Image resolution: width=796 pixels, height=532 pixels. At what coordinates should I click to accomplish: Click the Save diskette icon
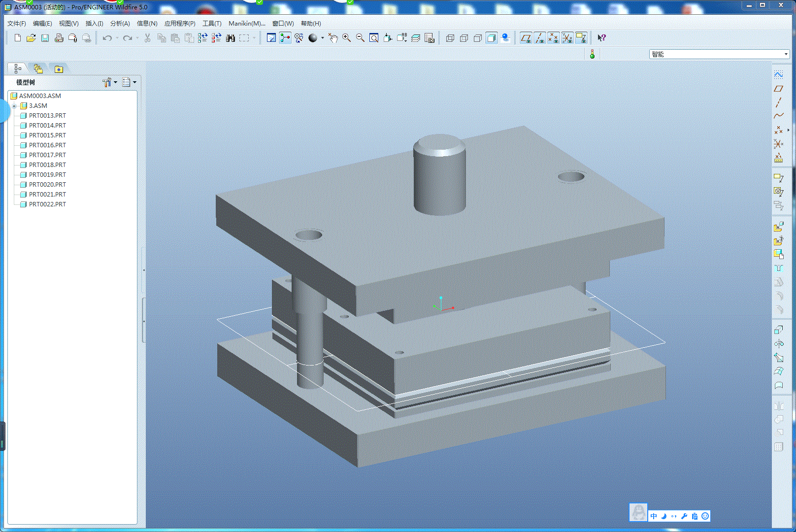tap(45, 38)
